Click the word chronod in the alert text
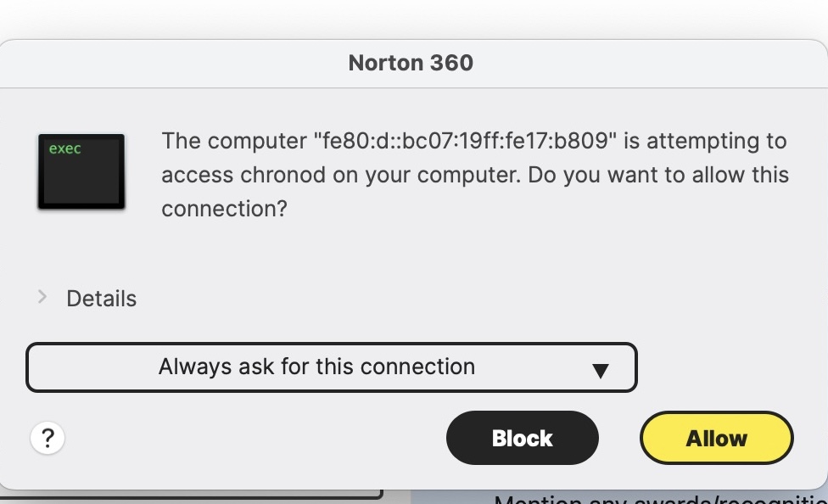 point(288,175)
